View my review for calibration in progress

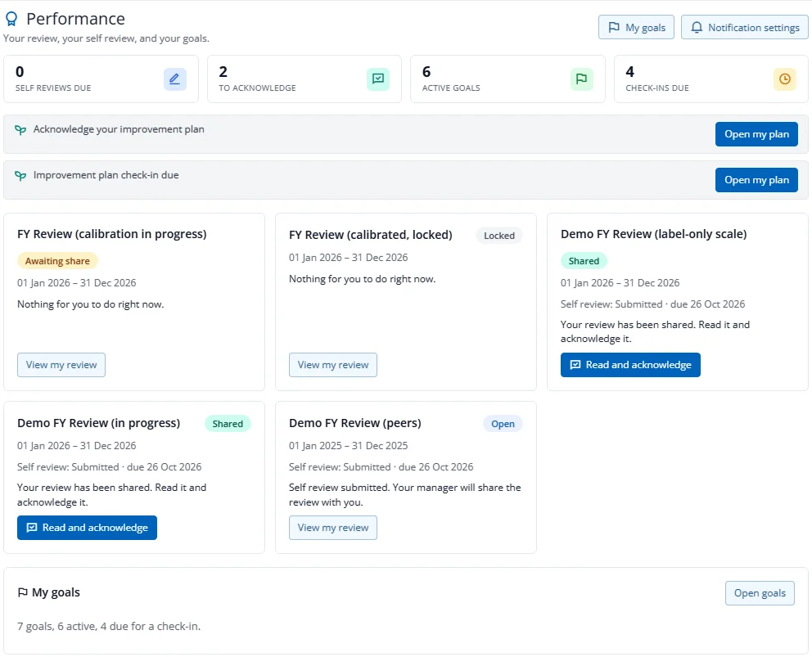[61, 365]
